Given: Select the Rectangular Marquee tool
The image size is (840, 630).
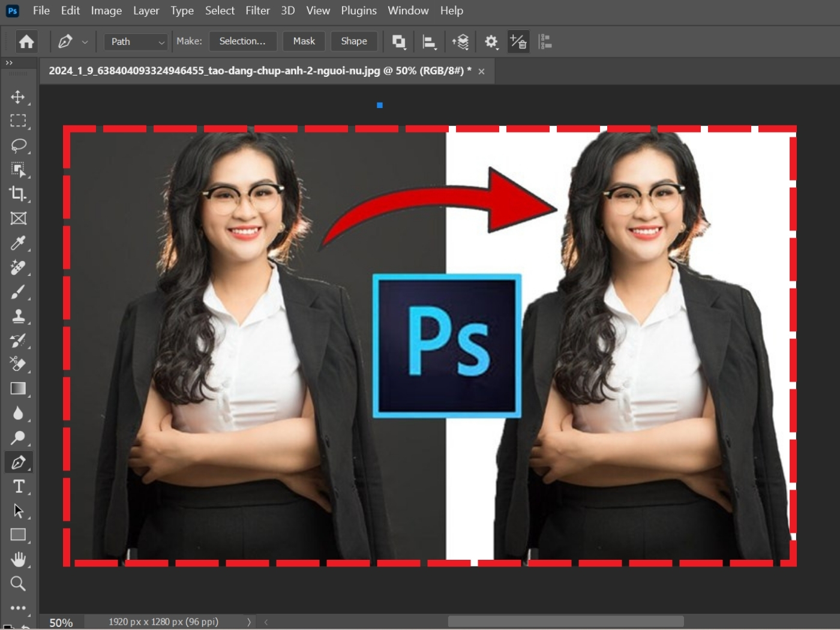Looking at the screenshot, I should pos(18,121).
